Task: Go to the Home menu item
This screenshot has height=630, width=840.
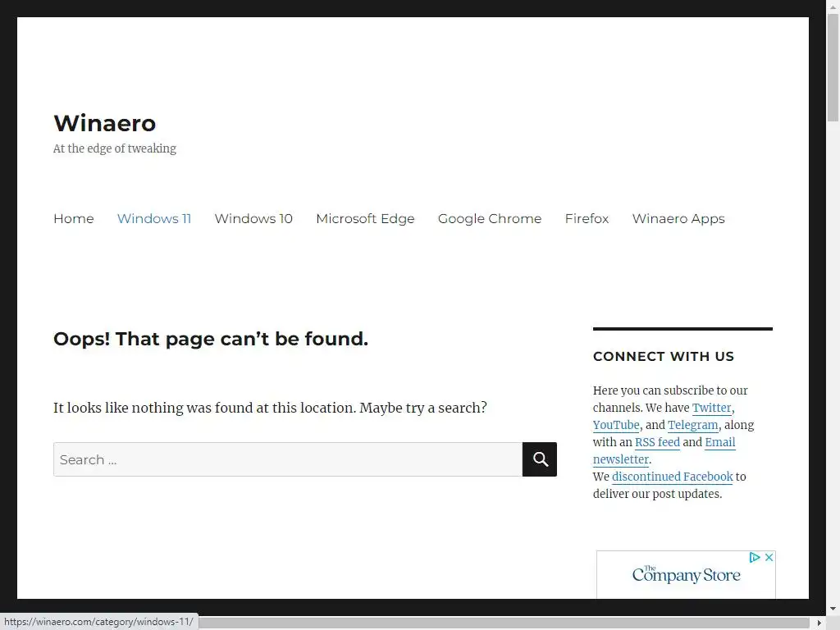Action: click(73, 218)
